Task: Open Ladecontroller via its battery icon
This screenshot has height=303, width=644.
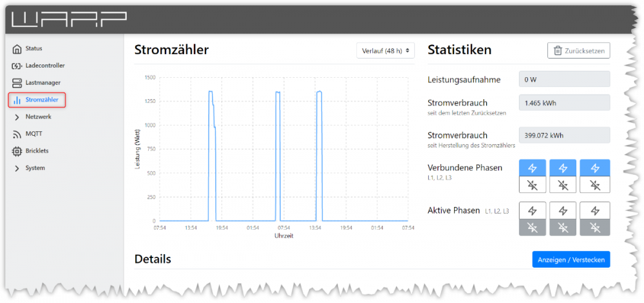Action: 17,66
